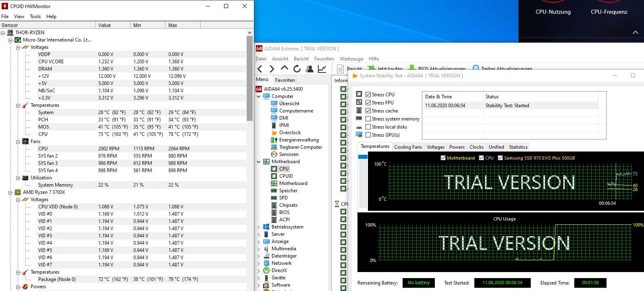Click the Value column header in HWMonitor
Viewport: 644px width, 291px height.
(113, 25)
